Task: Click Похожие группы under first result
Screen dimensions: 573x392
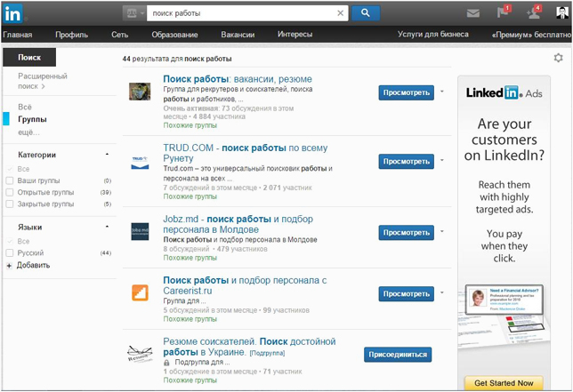Action: click(x=190, y=125)
